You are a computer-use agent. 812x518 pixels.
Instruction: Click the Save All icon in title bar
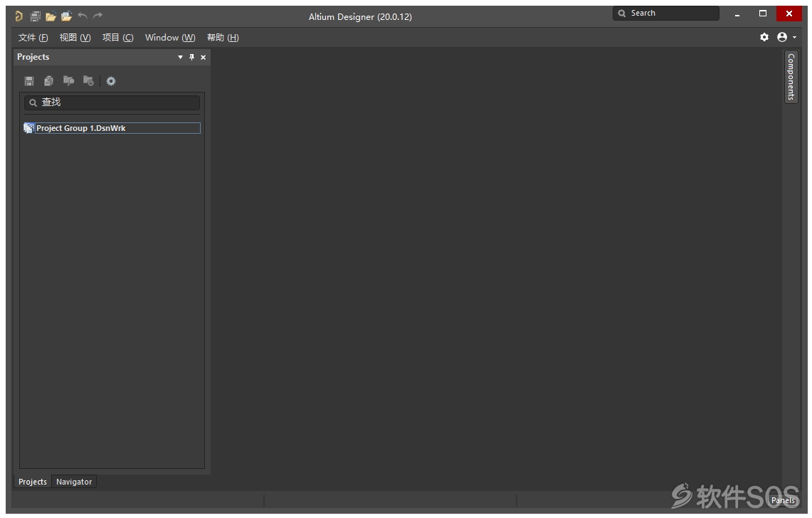[x=35, y=16]
